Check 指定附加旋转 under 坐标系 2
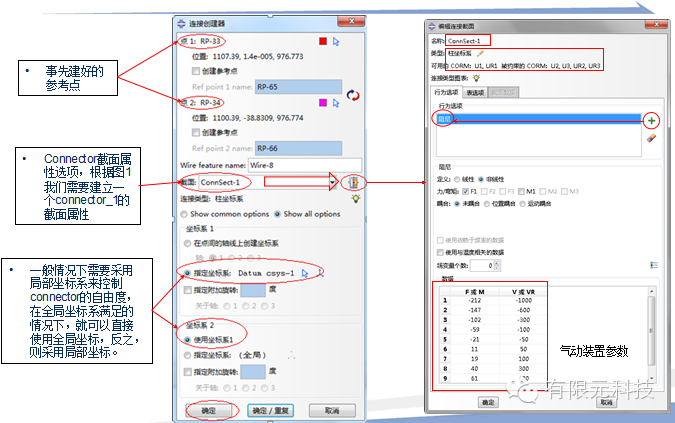The height and width of the screenshot is (423, 675). point(187,372)
